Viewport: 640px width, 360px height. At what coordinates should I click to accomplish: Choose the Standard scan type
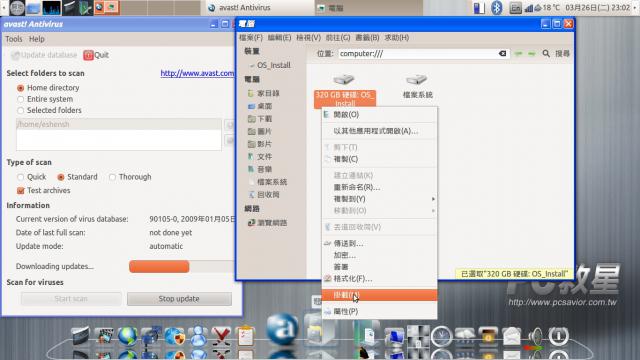[61, 177]
